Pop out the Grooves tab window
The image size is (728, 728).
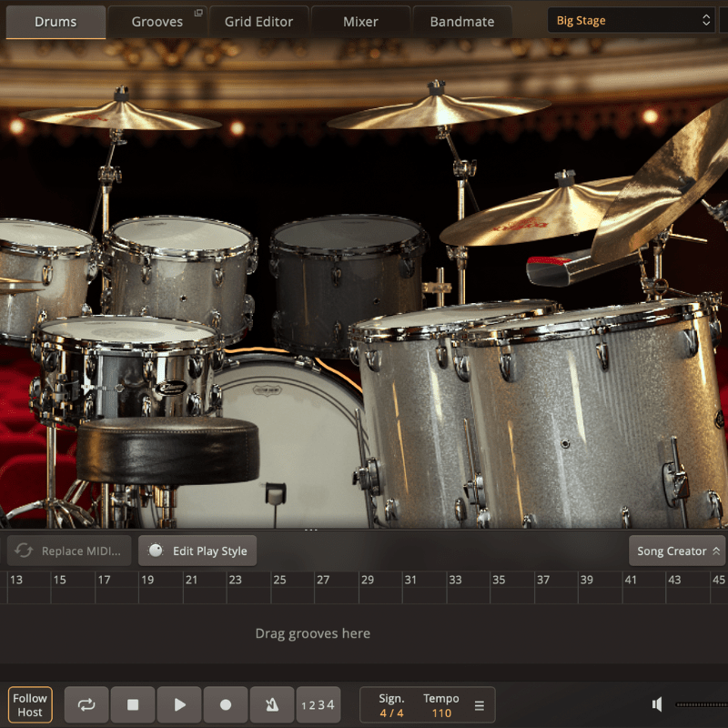click(198, 13)
